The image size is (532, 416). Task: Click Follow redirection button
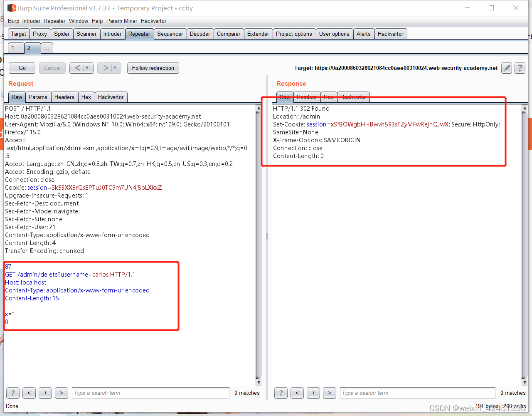(x=153, y=68)
